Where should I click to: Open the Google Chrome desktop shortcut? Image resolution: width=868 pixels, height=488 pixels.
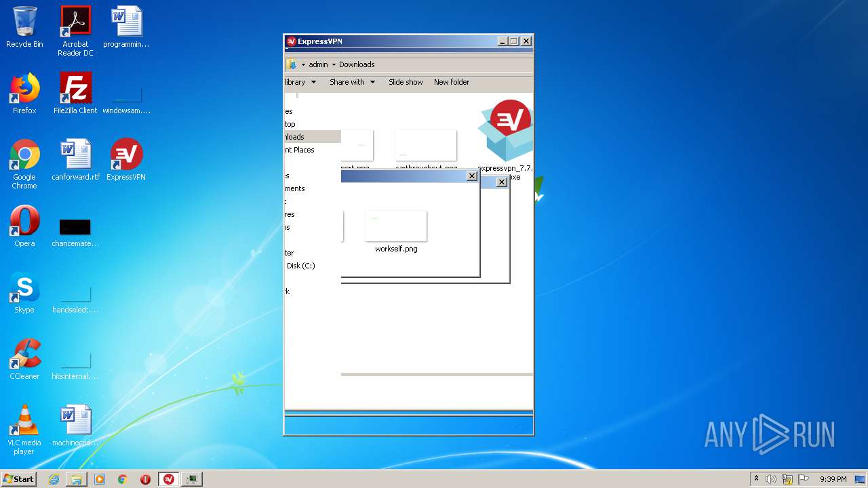(24, 164)
